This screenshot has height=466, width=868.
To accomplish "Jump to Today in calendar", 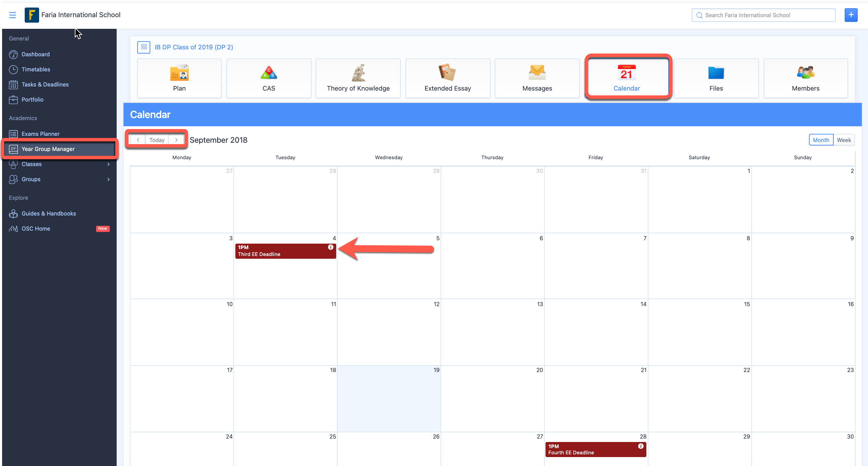I will pyautogui.click(x=157, y=140).
